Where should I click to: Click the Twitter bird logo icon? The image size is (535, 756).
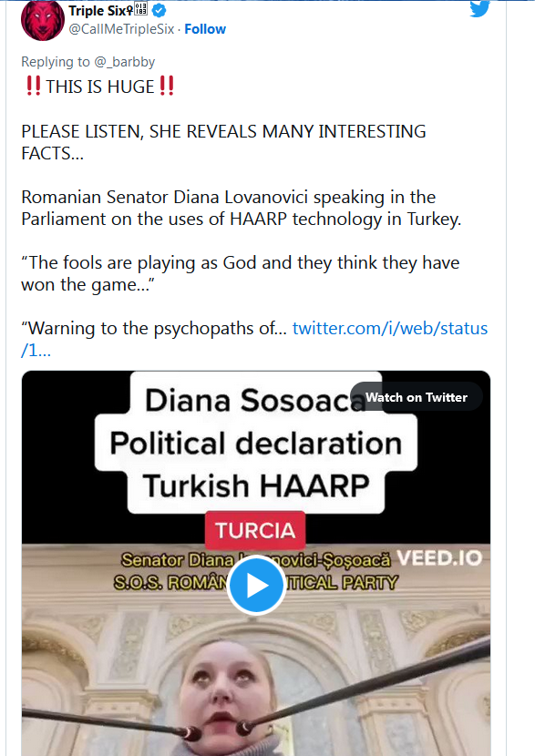480,9
